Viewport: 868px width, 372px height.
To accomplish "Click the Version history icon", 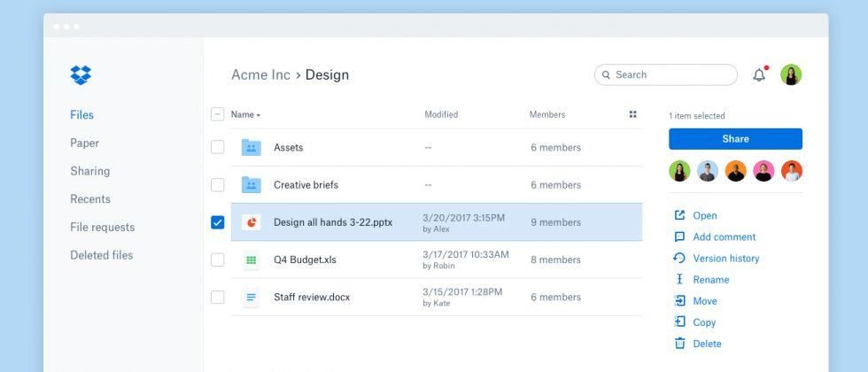I will [x=679, y=258].
